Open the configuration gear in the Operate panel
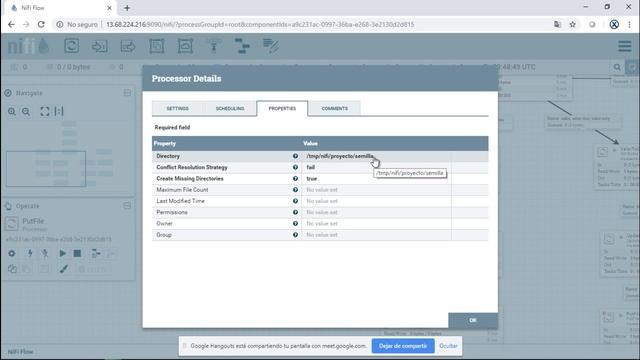This screenshot has width=640, height=360. click(12, 253)
